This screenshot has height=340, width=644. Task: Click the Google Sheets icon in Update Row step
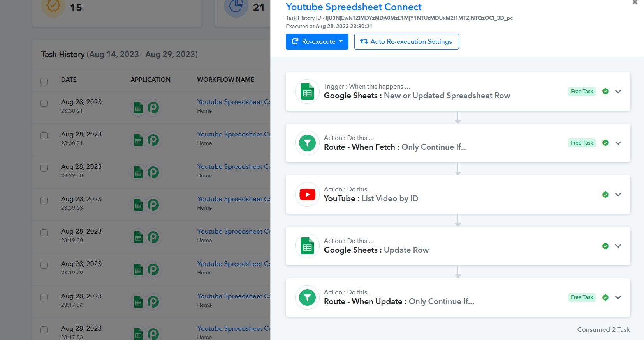[x=307, y=246]
